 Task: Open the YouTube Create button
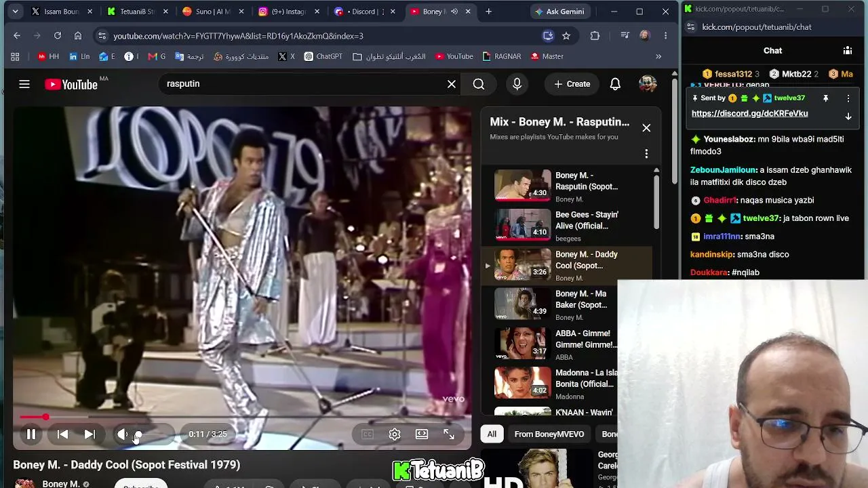point(572,84)
